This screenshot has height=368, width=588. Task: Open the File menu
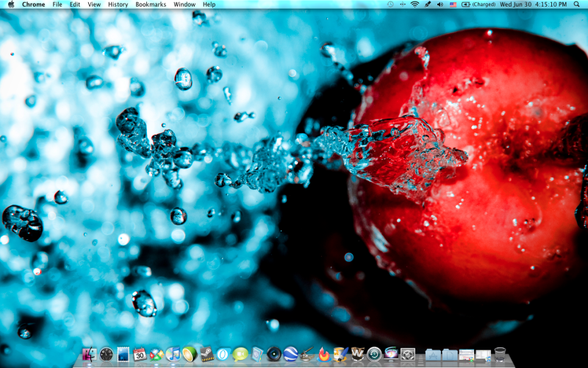click(57, 4)
